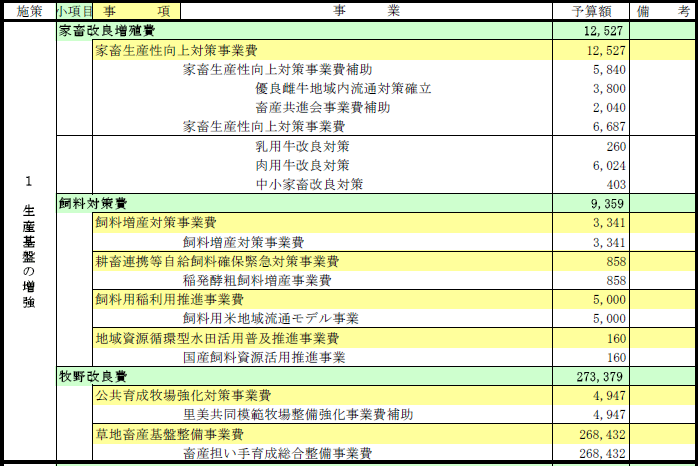Click the 260 budget value

click(x=616, y=147)
